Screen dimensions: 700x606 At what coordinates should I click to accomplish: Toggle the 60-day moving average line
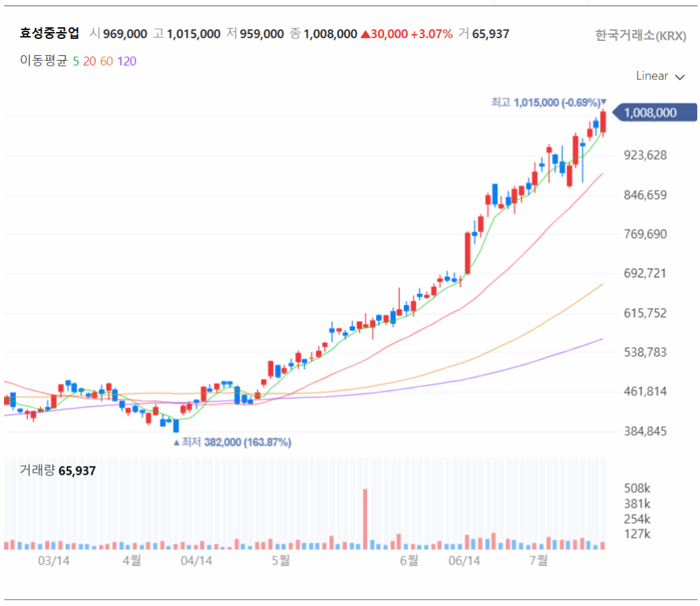click(107, 61)
